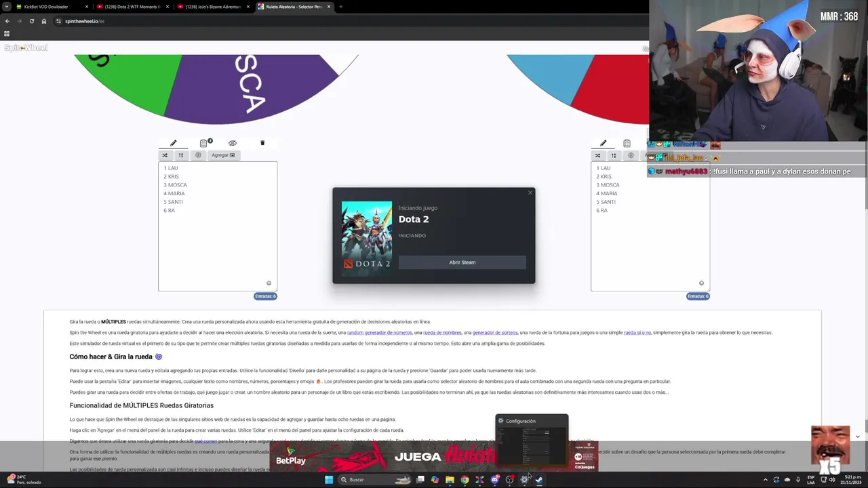Shuffle entries in the left wheel panel
Screen dimensions: 868x488
(x=165, y=155)
